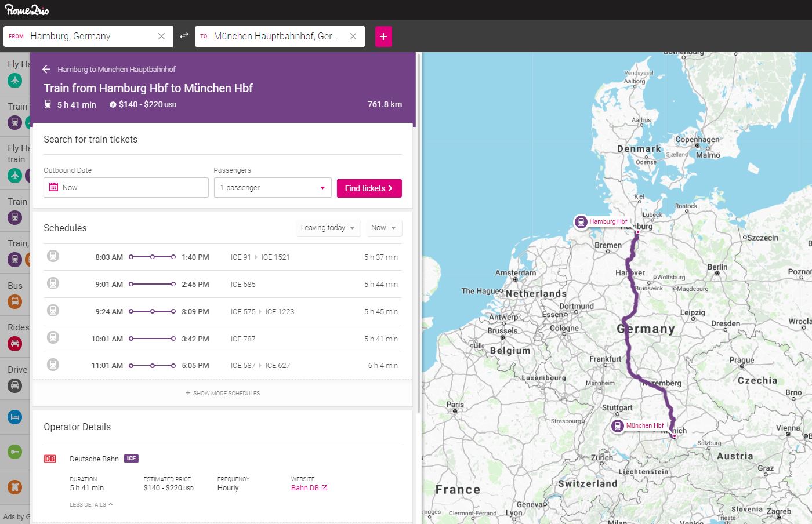Go back with the arrow in purple header
The width and height of the screenshot is (812, 524).
point(46,69)
